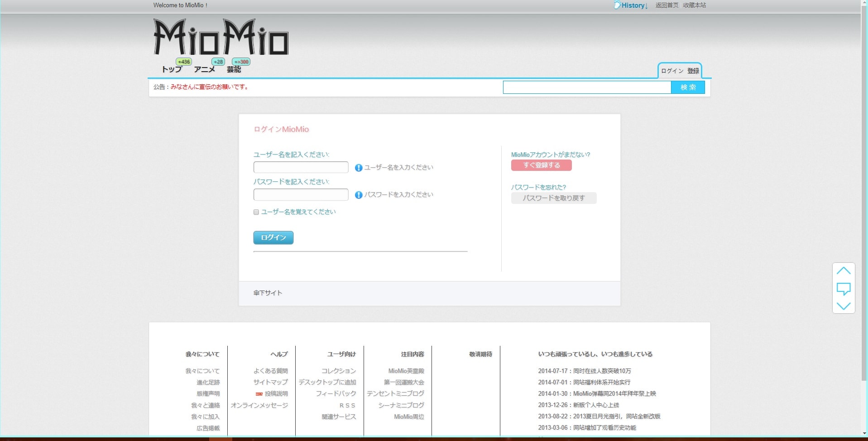Open the 芸能 navigation tab
The width and height of the screenshot is (868, 441).
click(234, 69)
